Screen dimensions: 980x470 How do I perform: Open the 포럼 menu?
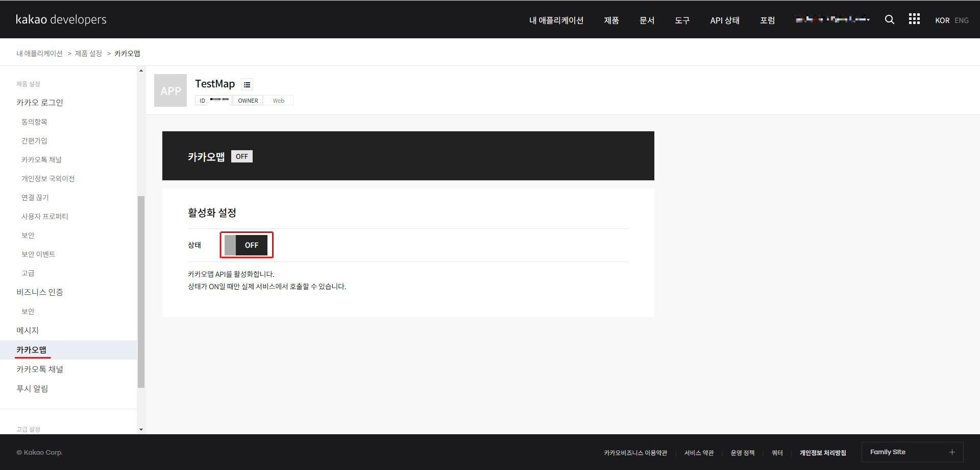coord(767,20)
